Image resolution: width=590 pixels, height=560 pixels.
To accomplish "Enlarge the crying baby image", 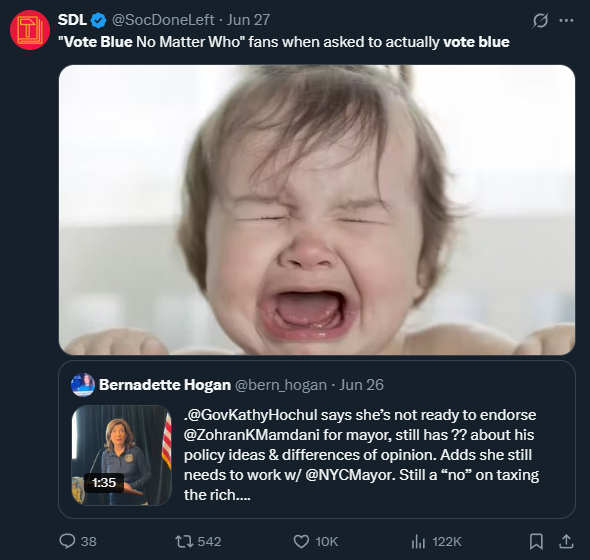I will pos(317,210).
